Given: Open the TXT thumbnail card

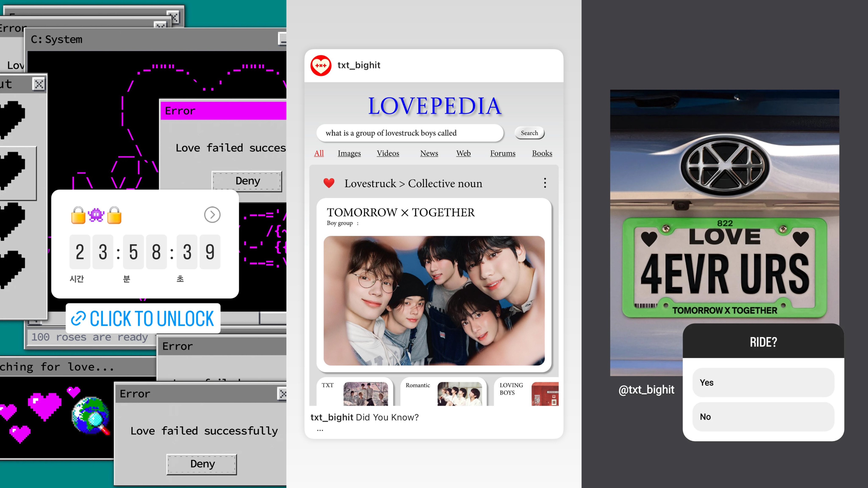Looking at the screenshot, I should click(355, 392).
